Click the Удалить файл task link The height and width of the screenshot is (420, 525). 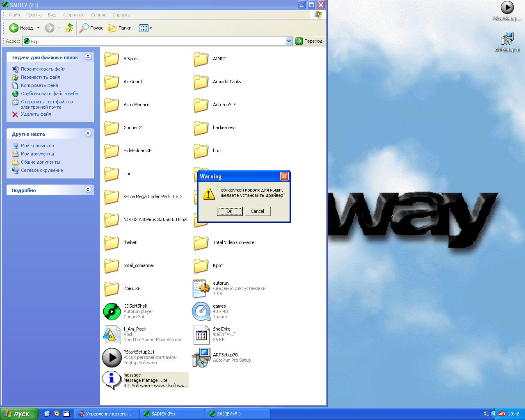click(x=36, y=114)
